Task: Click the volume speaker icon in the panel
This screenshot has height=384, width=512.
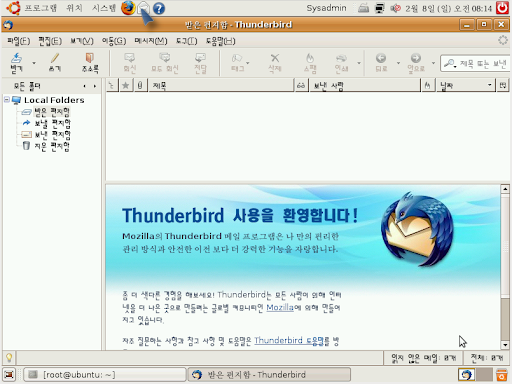Action: [395, 8]
